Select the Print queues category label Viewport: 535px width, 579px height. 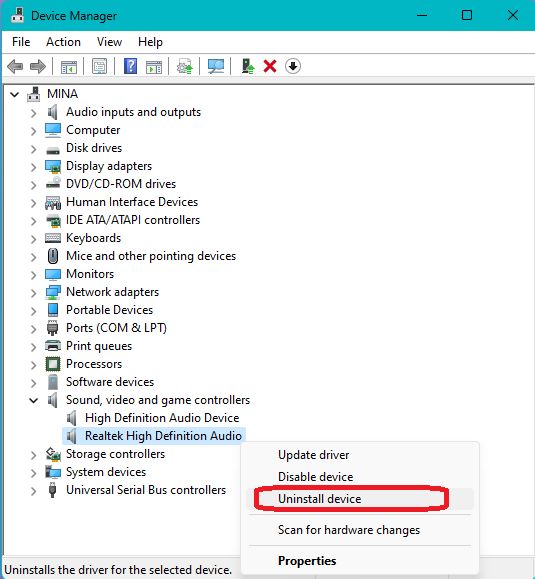point(99,346)
